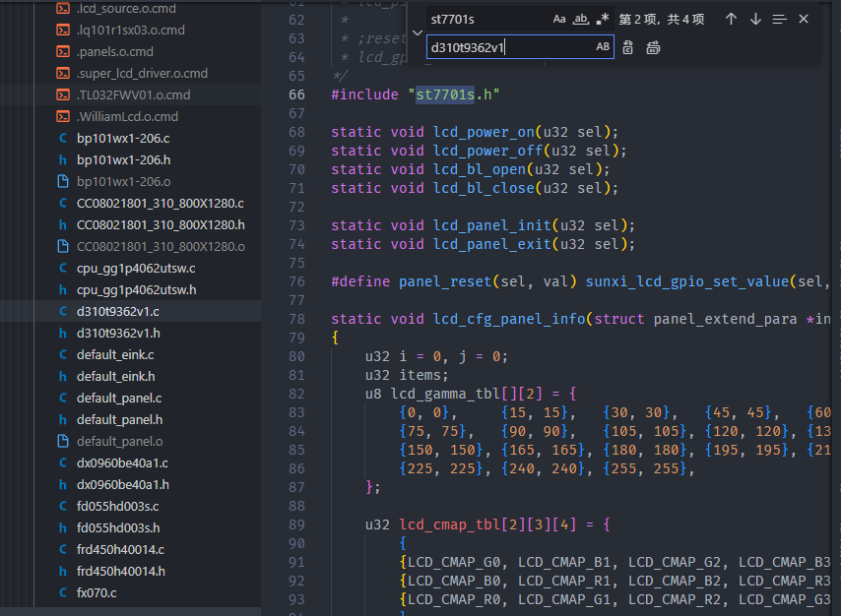Go to next match arrow

point(755,19)
